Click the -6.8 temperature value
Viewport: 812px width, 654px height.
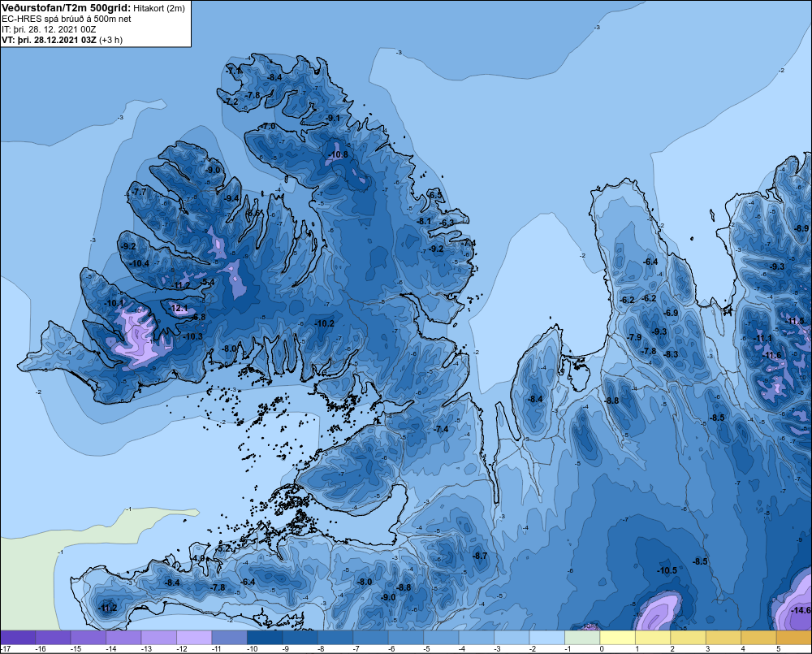click(x=198, y=317)
